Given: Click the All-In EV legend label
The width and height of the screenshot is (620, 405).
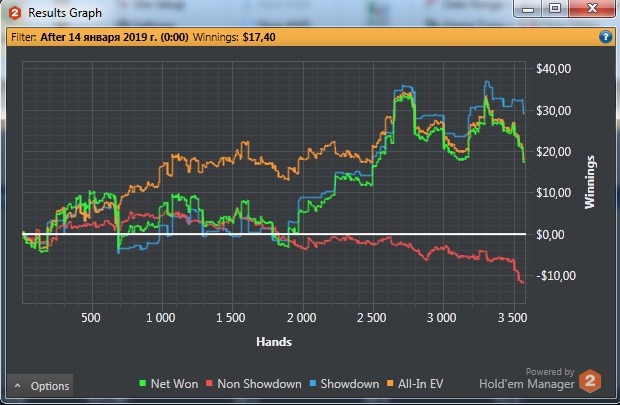Looking at the screenshot, I should click(x=421, y=384).
